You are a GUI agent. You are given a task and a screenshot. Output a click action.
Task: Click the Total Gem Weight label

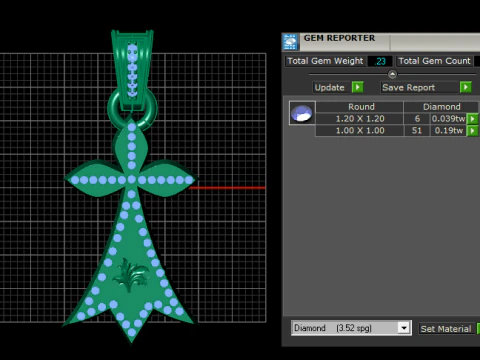click(325, 61)
